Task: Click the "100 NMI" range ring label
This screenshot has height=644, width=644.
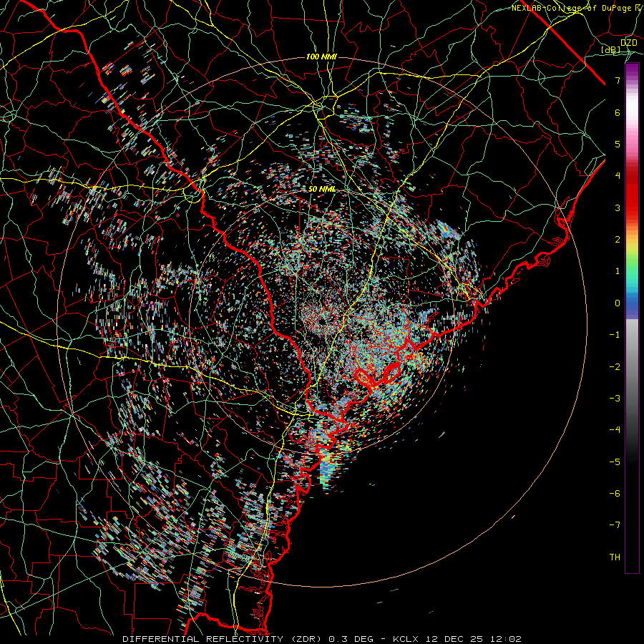Action: tap(321, 57)
